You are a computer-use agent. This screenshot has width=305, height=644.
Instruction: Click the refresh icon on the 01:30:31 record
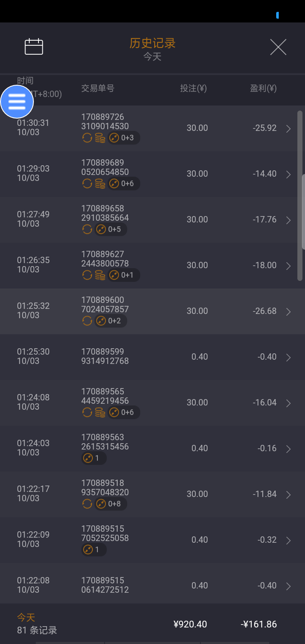87,138
